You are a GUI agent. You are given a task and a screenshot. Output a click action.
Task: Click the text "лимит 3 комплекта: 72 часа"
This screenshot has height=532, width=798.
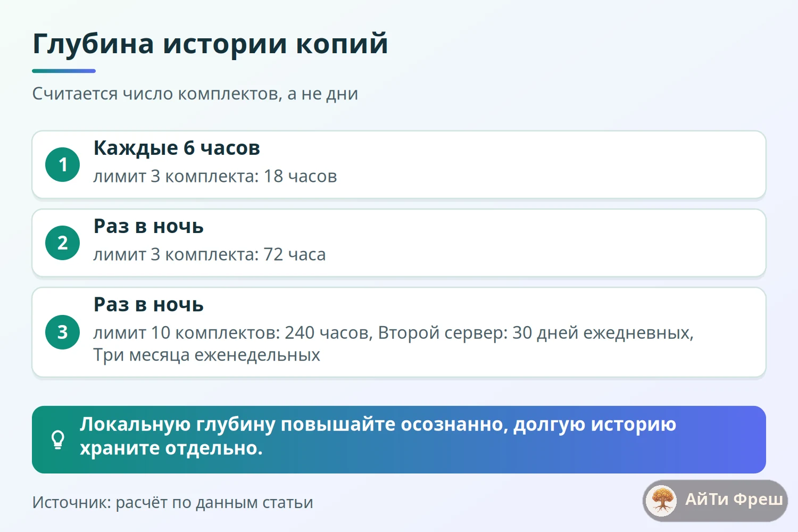210,254
